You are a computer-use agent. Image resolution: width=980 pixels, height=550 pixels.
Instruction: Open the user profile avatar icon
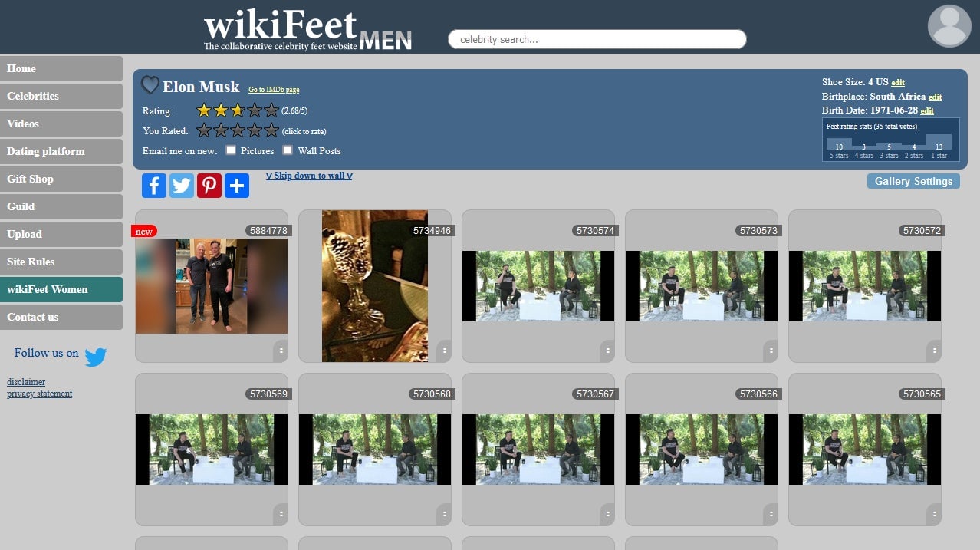[949, 26]
